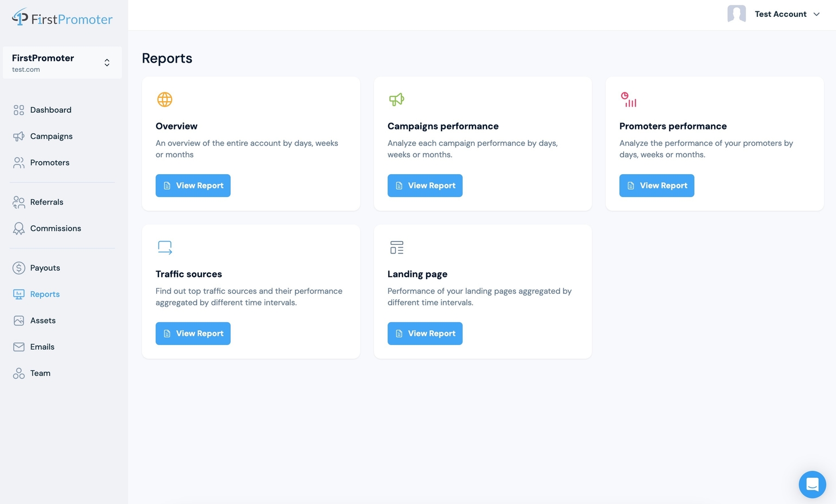Image resolution: width=836 pixels, height=504 pixels.
Task: View Report for Promoters performance
Action: [657, 186]
